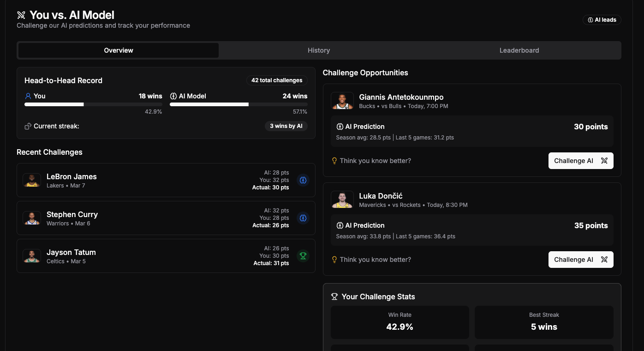Open LeBron James player avatar
Screen dimensions: 644x351
pos(32,180)
